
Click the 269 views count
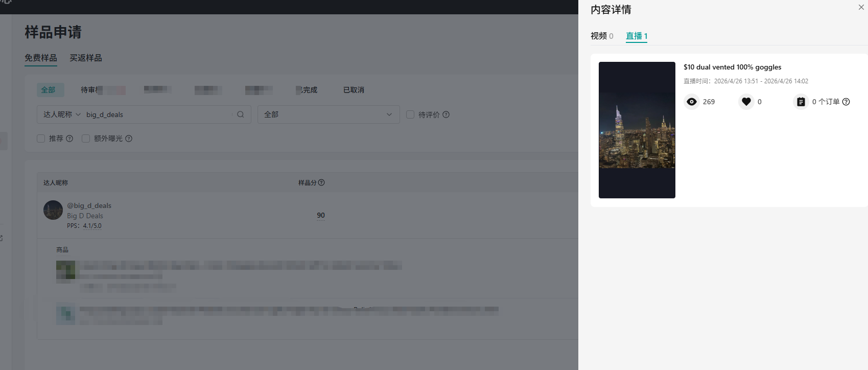pos(709,102)
